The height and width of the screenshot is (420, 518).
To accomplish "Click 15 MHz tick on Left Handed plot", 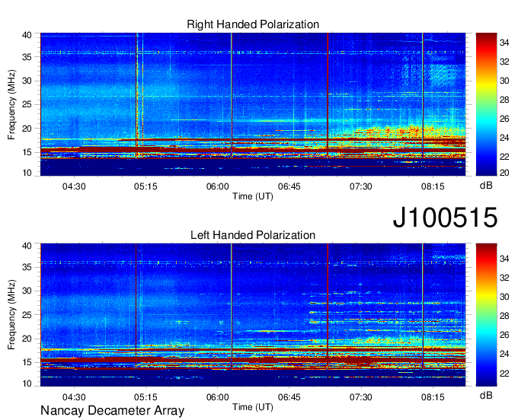I will coord(27,363).
